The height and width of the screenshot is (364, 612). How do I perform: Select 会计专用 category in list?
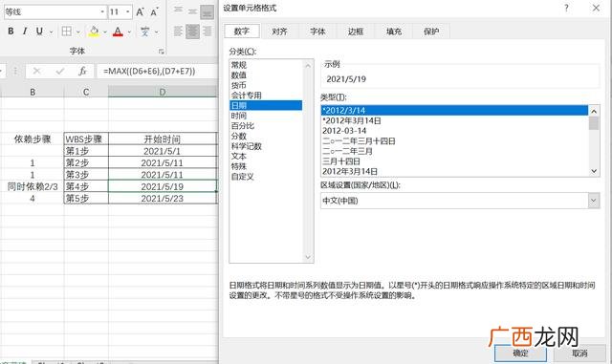pos(266,96)
